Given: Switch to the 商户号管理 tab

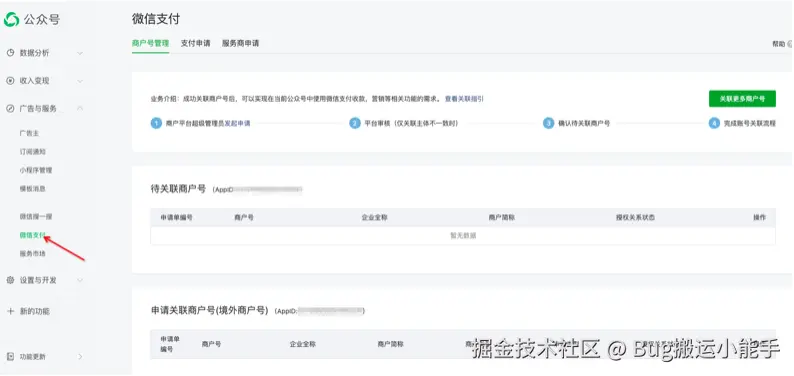Looking at the screenshot, I should point(150,44).
